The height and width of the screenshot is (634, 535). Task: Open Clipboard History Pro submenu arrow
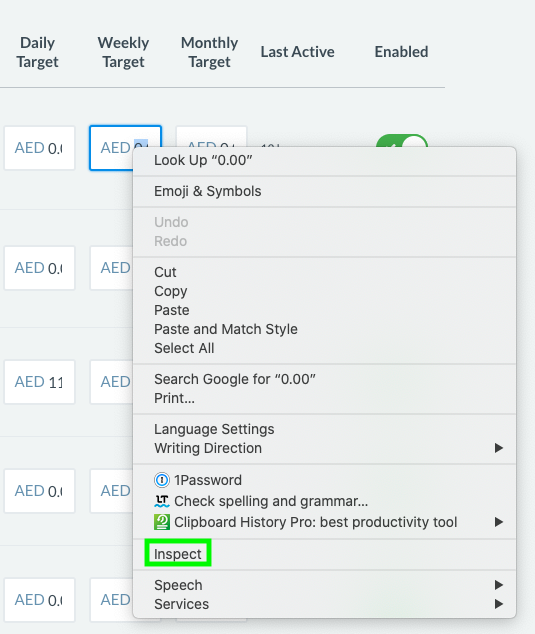click(499, 522)
